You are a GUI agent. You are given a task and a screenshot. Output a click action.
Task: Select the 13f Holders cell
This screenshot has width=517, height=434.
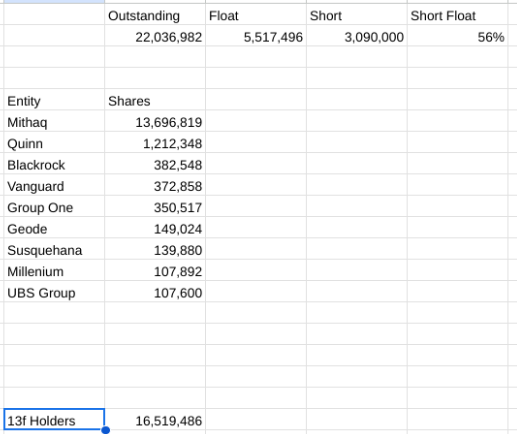pyautogui.click(x=54, y=419)
